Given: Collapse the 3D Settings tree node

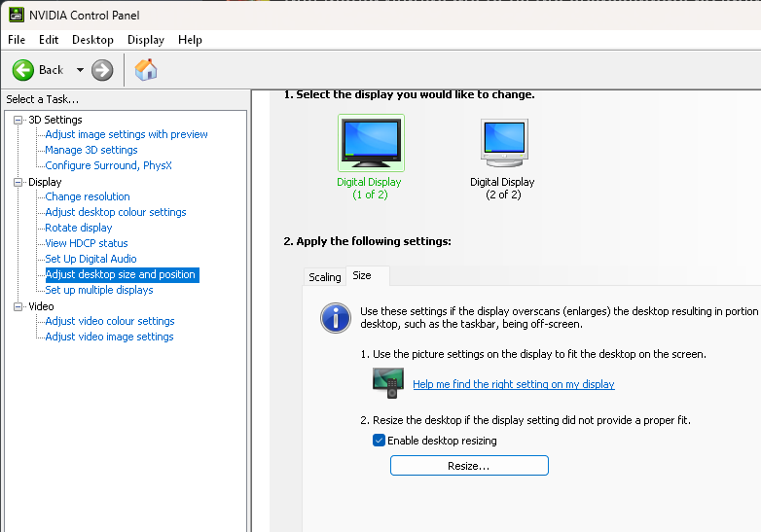Looking at the screenshot, I should pyautogui.click(x=18, y=120).
